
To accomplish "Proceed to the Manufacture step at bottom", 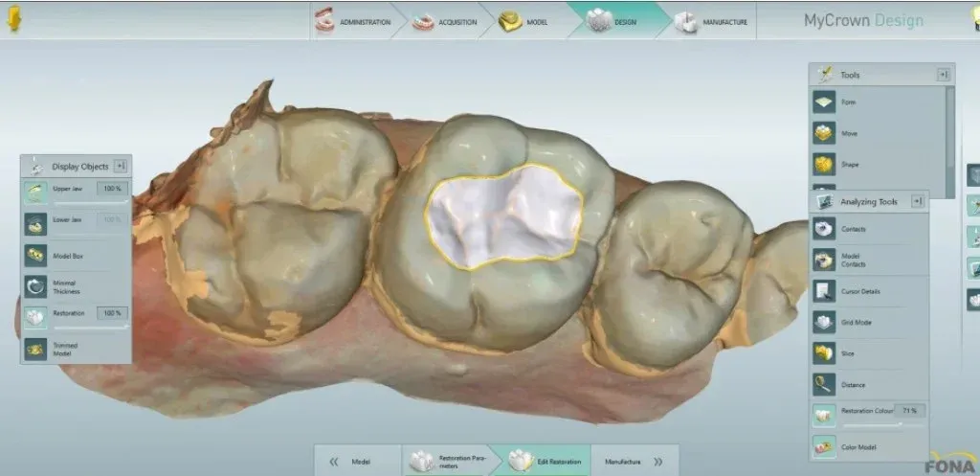I will pyautogui.click(x=633, y=462).
